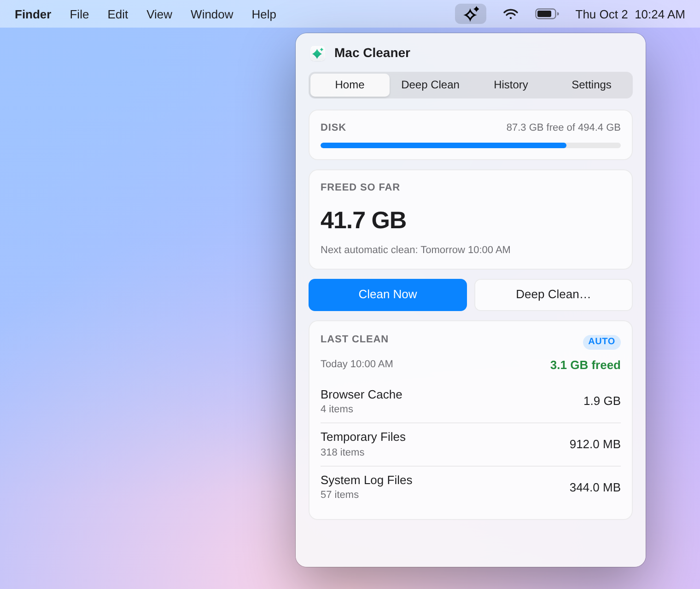The height and width of the screenshot is (589, 700).
Task: Open the Window menu
Action: click(212, 14)
